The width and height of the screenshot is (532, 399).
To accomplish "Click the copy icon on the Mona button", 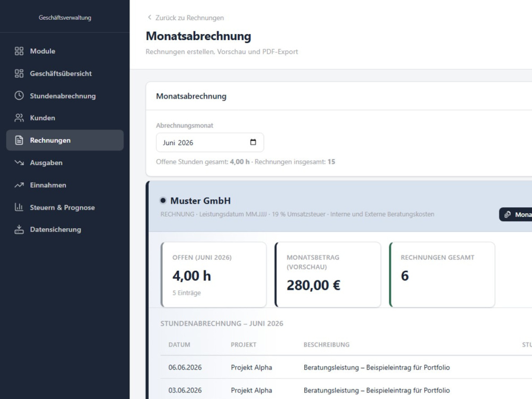I will click(508, 214).
